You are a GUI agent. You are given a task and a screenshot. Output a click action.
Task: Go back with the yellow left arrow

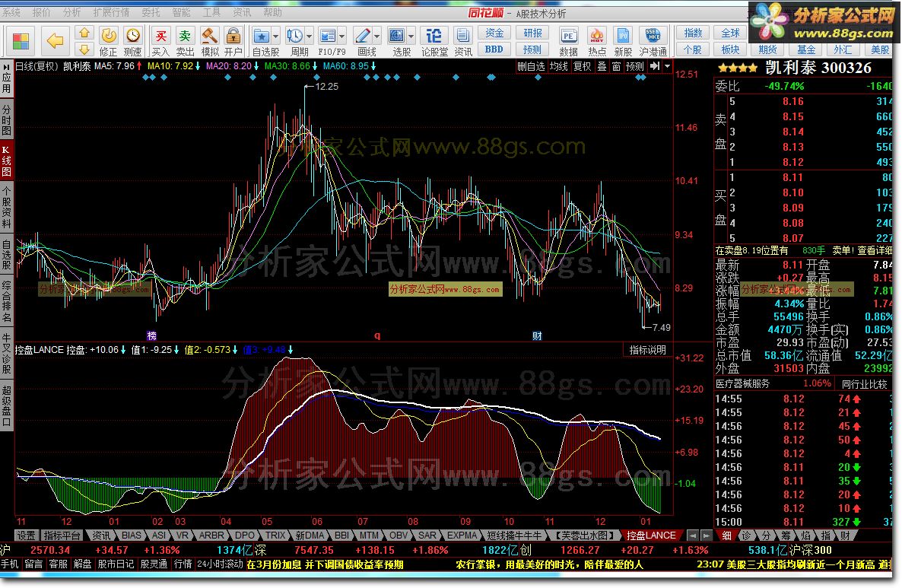tap(55, 41)
